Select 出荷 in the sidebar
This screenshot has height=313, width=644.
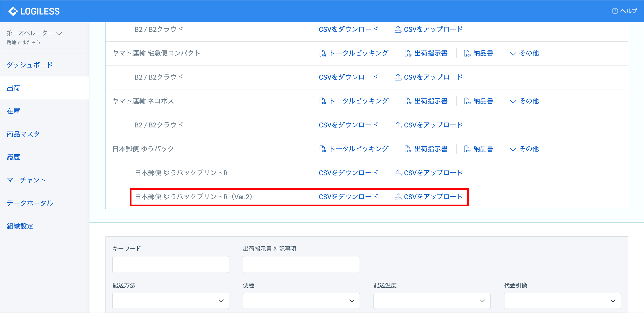(13, 88)
